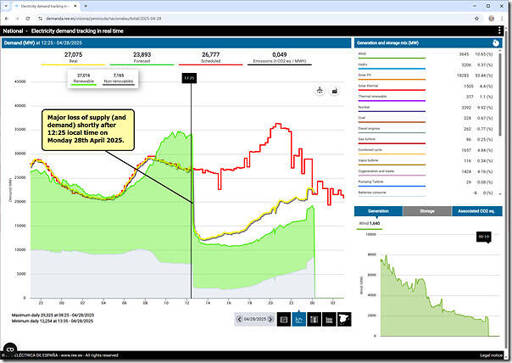
Task: Click the factory icon above the chart
Action: pos(335,91)
